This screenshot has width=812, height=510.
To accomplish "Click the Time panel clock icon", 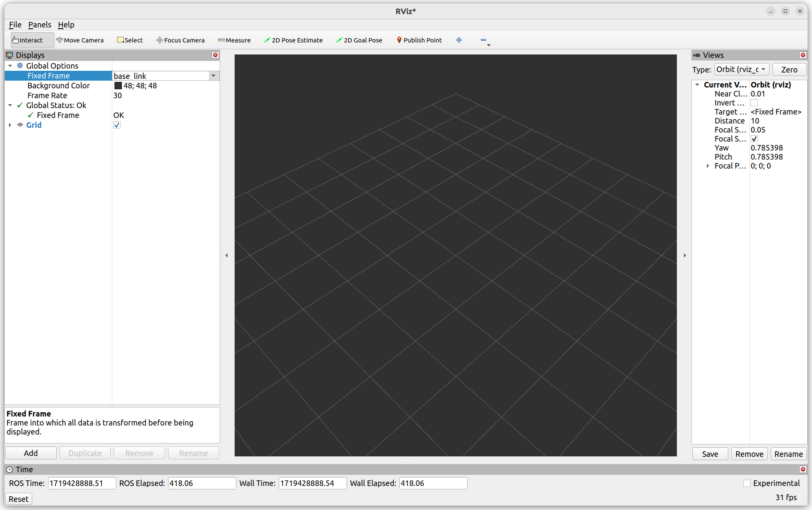I will click(x=9, y=469).
